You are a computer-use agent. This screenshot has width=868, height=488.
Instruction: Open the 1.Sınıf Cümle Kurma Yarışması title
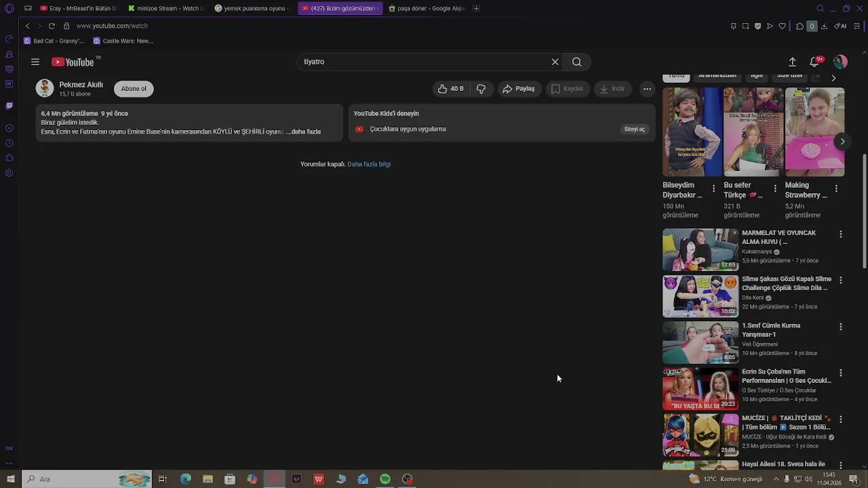point(771,329)
